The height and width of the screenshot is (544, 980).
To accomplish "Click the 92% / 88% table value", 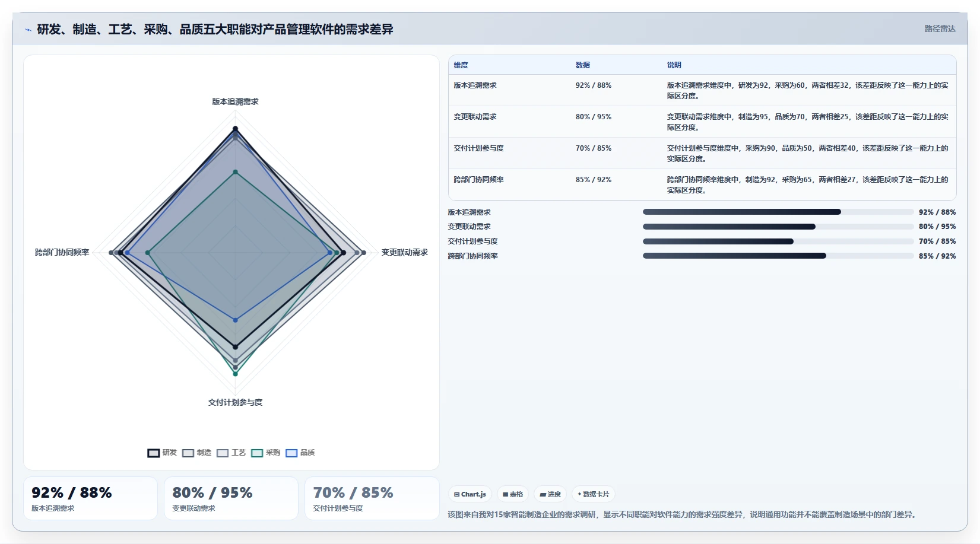I will [x=593, y=85].
